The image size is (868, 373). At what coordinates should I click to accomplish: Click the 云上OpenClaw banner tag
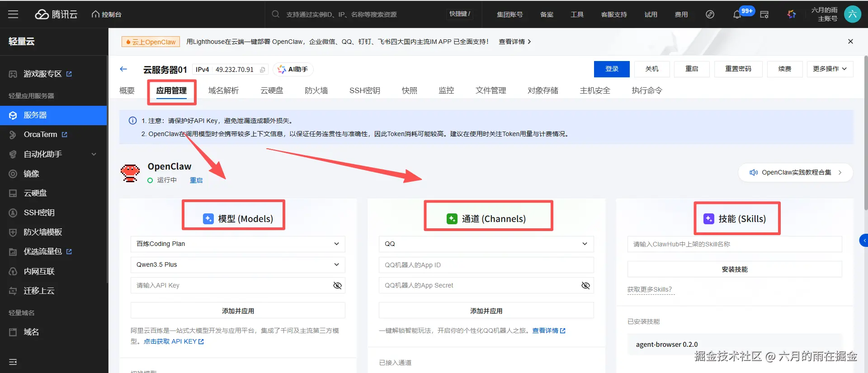pyautogui.click(x=151, y=42)
